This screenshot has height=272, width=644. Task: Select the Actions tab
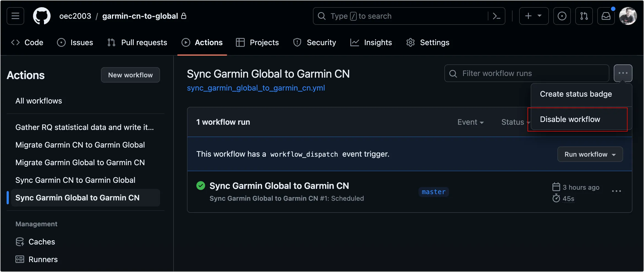point(202,42)
